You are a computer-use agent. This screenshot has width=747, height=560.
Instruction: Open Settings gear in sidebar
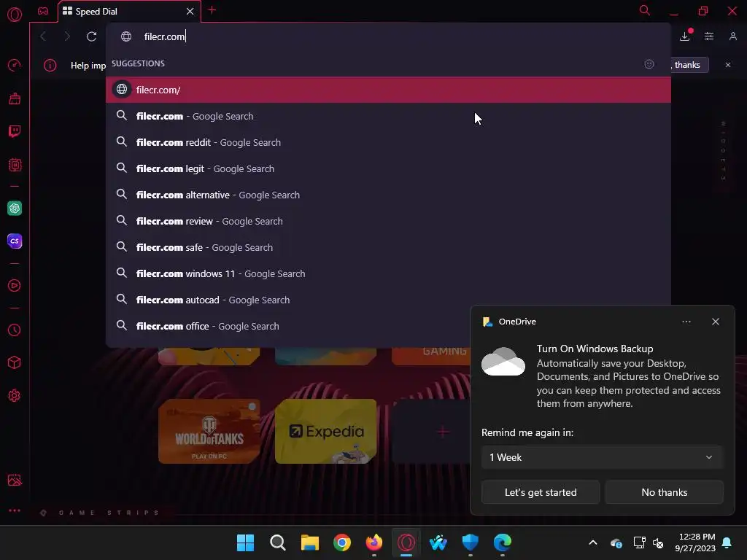pyautogui.click(x=15, y=396)
